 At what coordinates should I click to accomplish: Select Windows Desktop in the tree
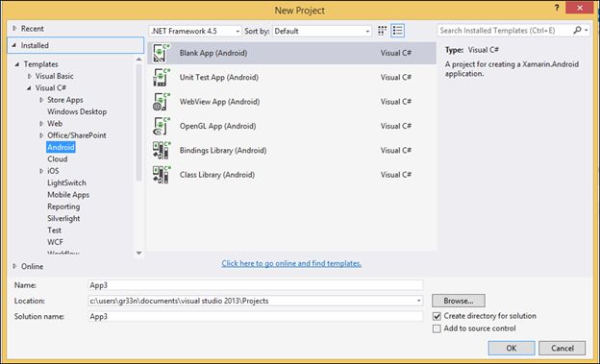pyautogui.click(x=77, y=111)
